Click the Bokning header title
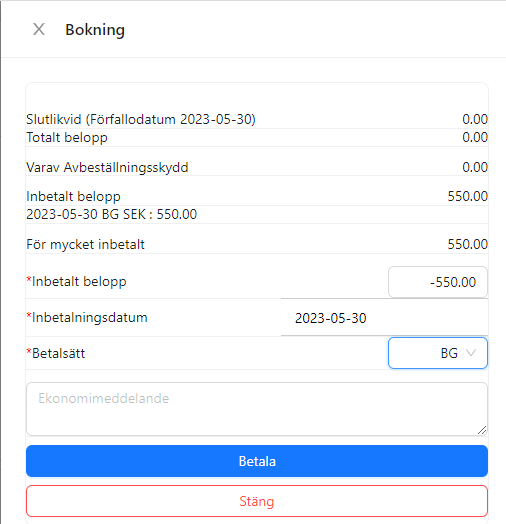Viewport: 506px width, 524px height. pyautogui.click(x=95, y=30)
